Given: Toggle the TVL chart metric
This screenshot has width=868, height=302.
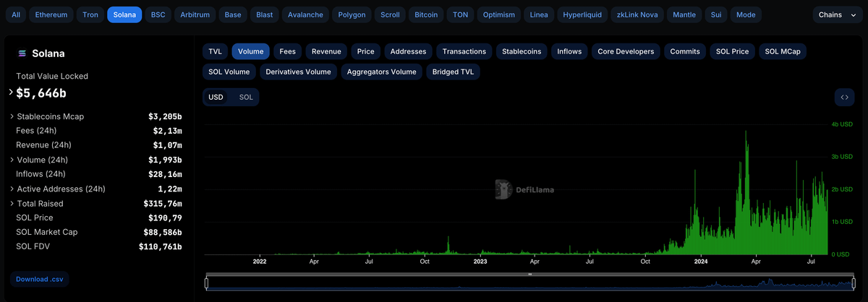Looking at the screenshot, I should 215,51.
